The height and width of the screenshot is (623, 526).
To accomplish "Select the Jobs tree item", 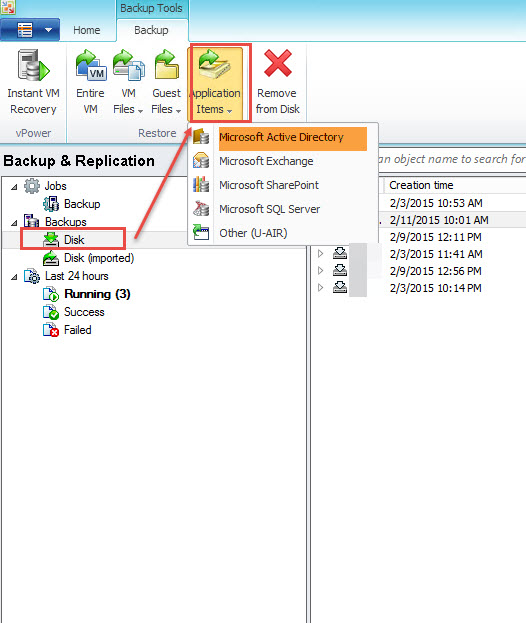I will (56, 186).
